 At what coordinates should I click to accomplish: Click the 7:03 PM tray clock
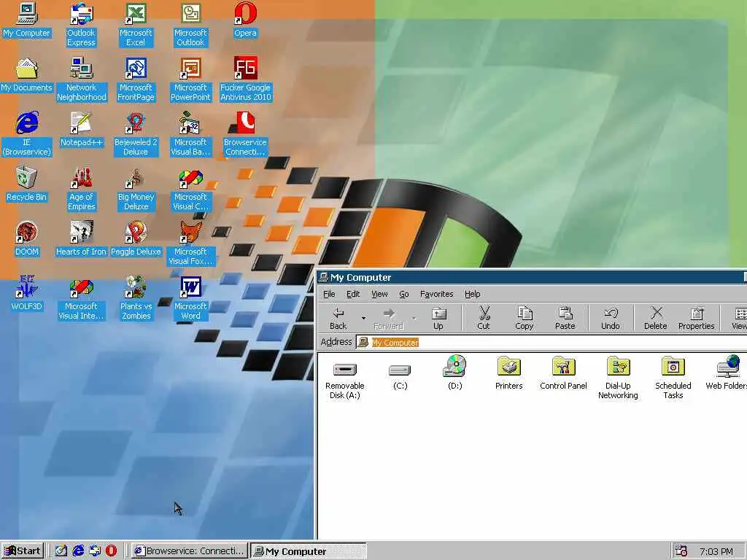point(716,551)
